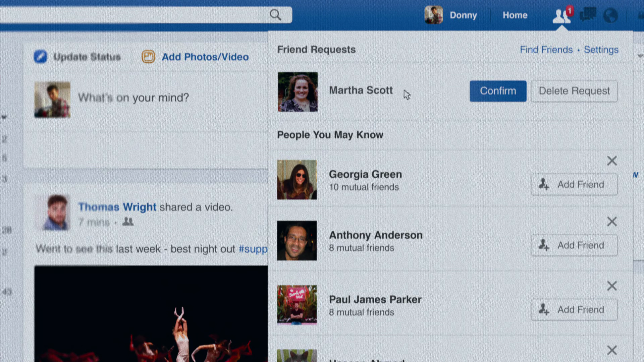Screen dimensions: 644x362
Task: Open Martha Scott's profile photo
Action: coord(298,92)
